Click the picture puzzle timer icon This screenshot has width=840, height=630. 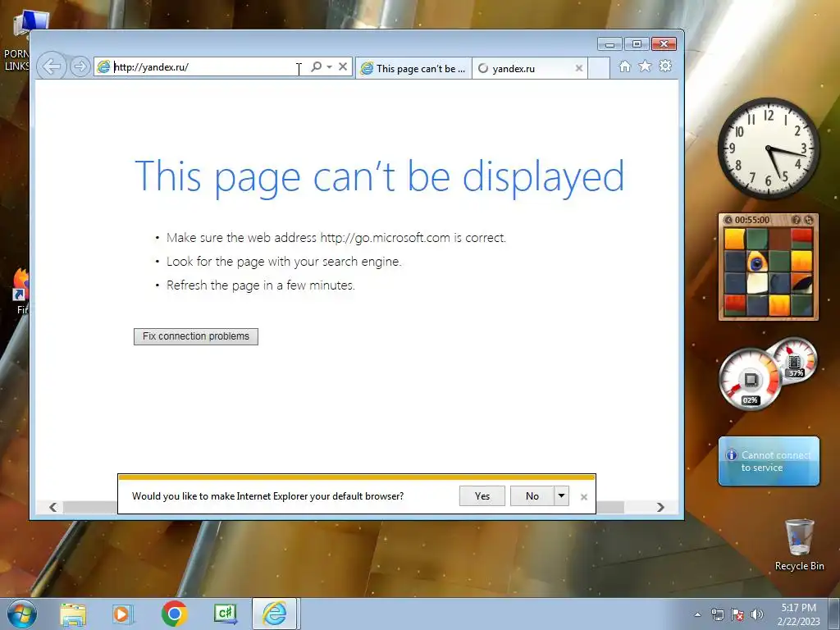click(x=728, y=220)
